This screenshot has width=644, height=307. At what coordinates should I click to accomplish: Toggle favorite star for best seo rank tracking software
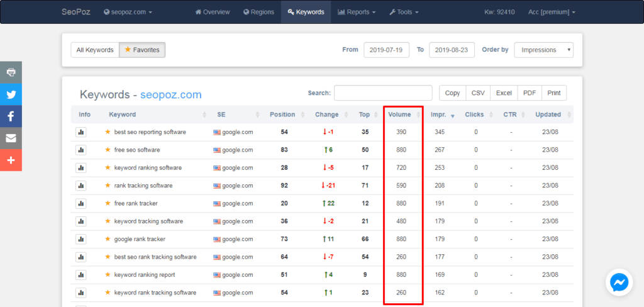point(108,257)
